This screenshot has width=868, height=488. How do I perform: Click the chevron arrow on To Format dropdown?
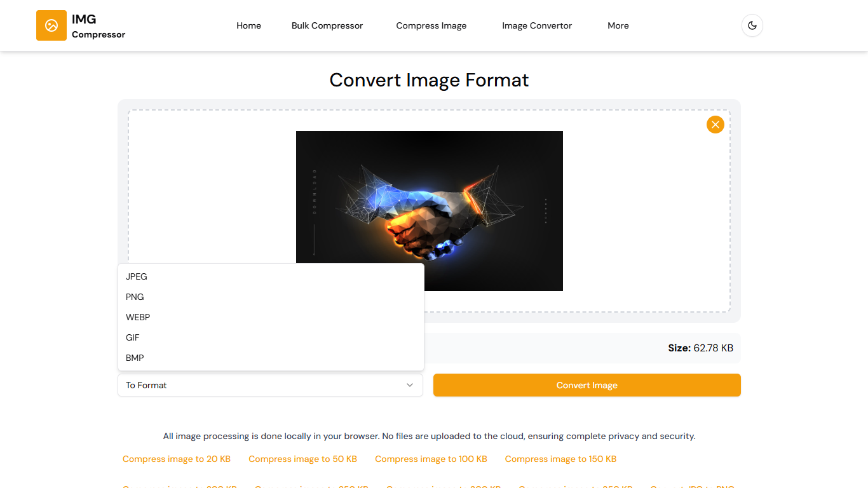pos(410,385)
